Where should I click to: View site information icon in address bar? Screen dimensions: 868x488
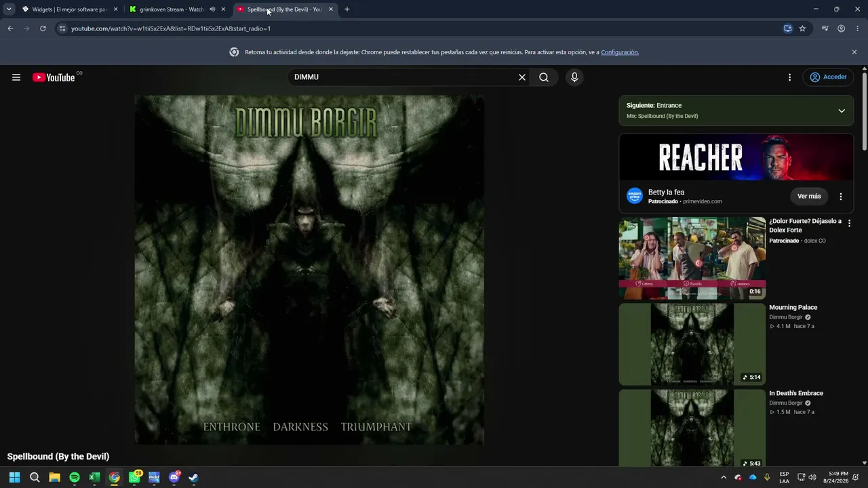[62, 28]
